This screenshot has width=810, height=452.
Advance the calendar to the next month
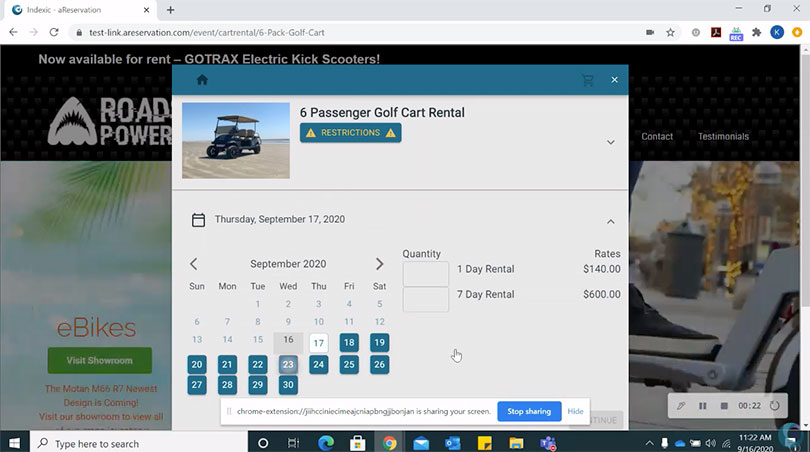click(x=380, y=264)
